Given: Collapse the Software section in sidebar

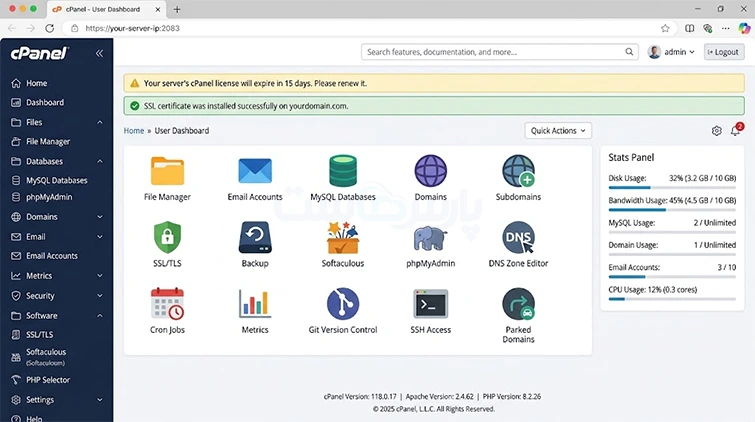Looking at the screenshot, I should coord(100,316).
